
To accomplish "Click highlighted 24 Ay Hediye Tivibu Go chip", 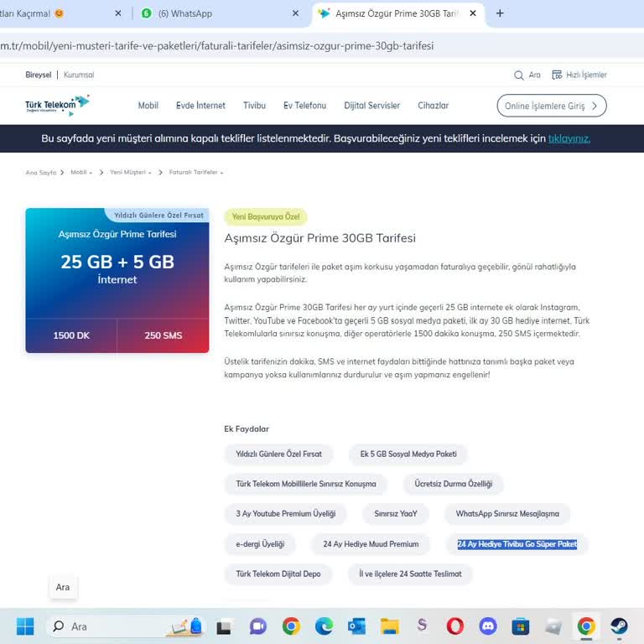I will (x=517, y=544).
